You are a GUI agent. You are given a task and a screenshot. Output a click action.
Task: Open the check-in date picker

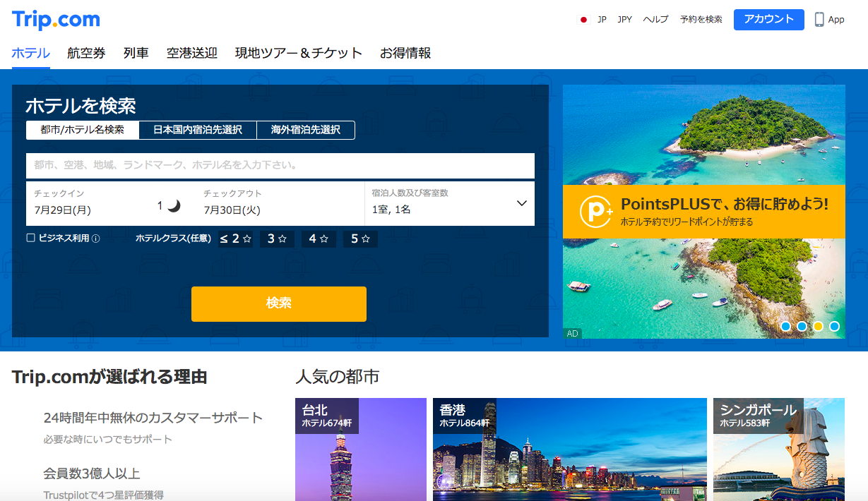pyautogui.click(x=92, y=203)
